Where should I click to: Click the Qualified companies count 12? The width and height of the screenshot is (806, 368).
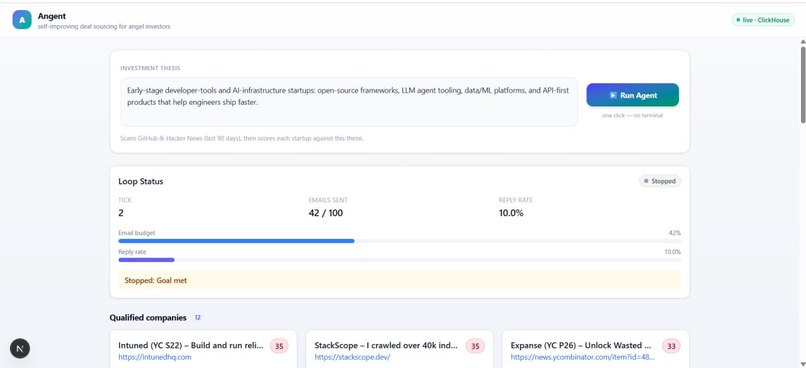(197, 318)
